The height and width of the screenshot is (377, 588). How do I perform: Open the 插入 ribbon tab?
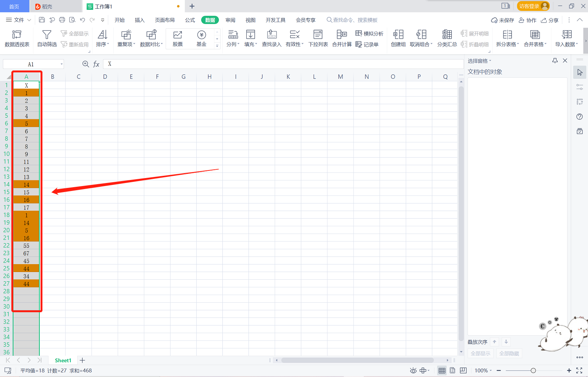tap(140, 20)
